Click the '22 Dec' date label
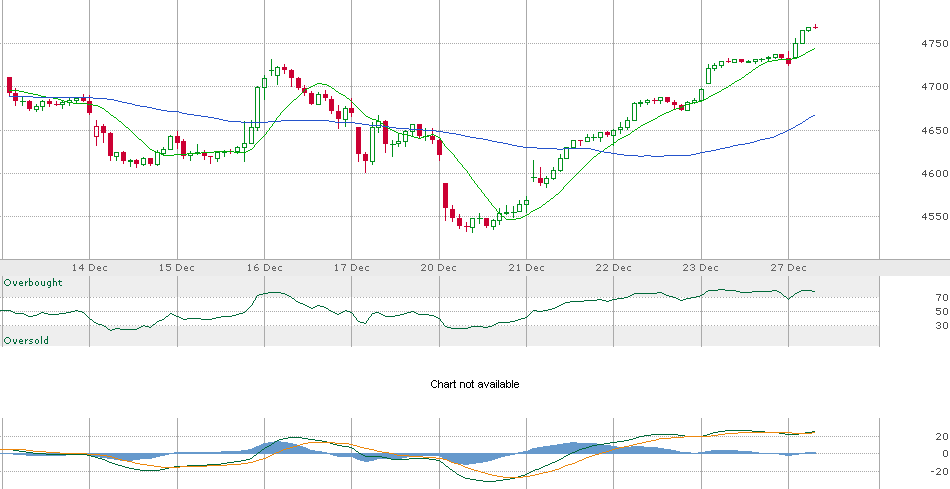This screenshot has width=950, height=489. click(614, 267)
